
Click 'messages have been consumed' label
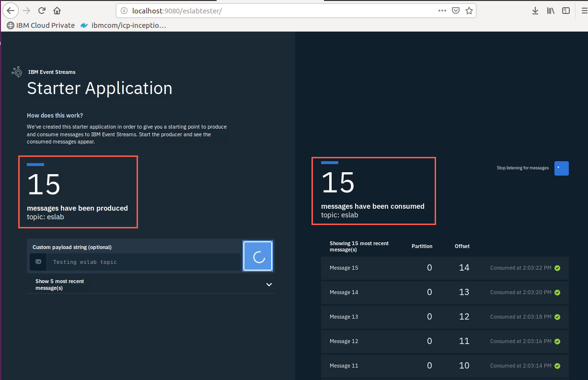pos(373,206)
